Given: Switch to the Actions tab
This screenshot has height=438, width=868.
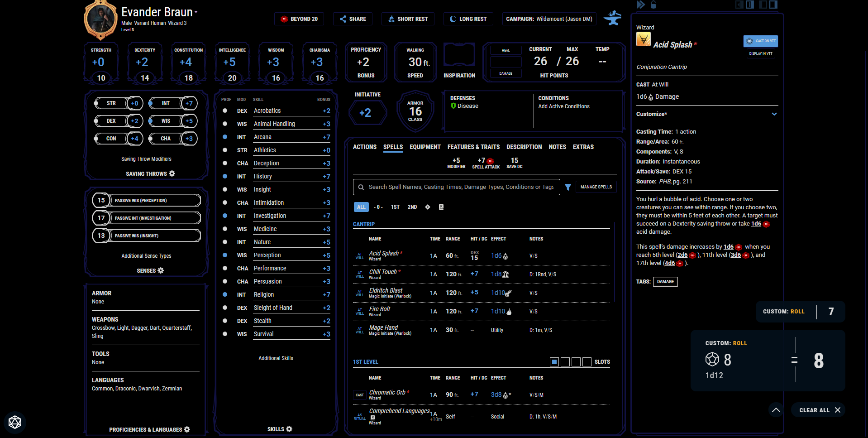Looking at the screenshot, I should point(365,147).
